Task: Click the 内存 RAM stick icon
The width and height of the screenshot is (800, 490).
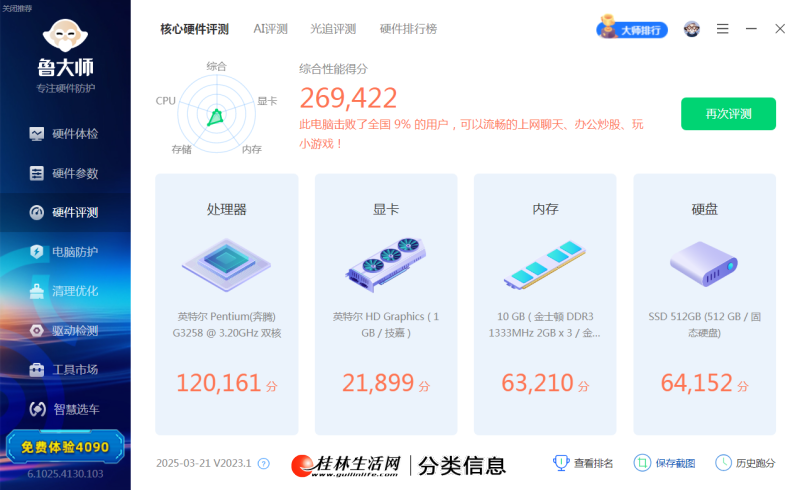Action: tap(545, 264)
